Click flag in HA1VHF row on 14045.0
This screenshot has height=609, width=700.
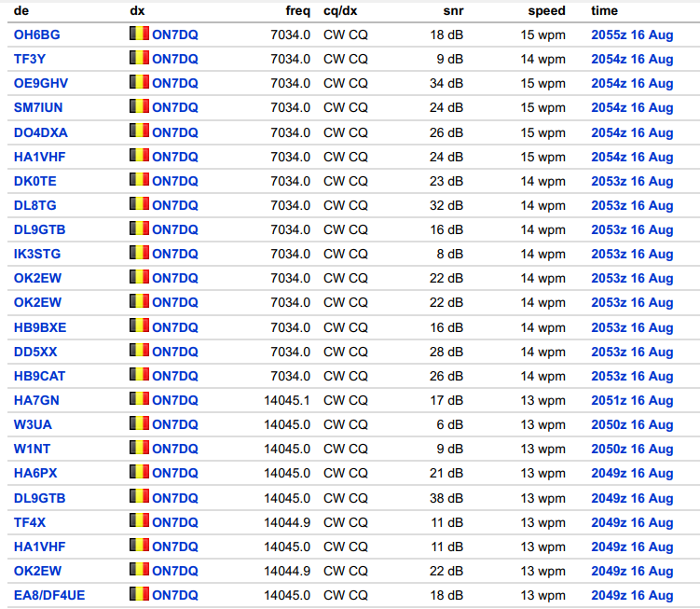tap(139, 545)
